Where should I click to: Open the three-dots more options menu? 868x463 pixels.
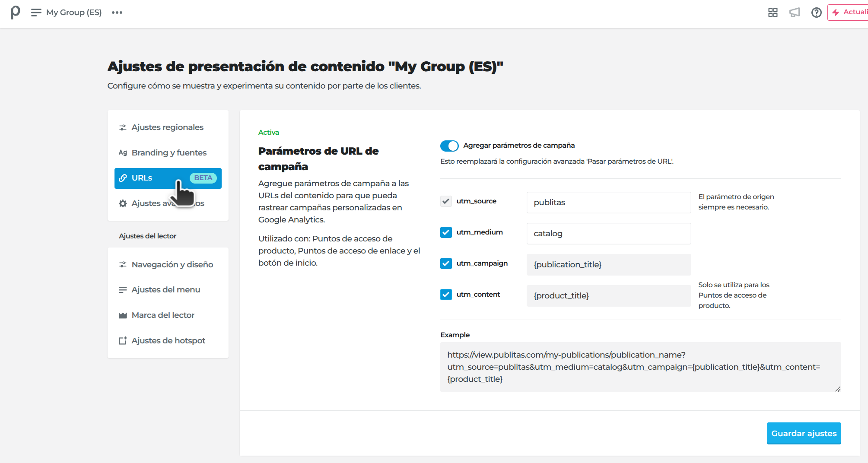[x=117, y=13]
